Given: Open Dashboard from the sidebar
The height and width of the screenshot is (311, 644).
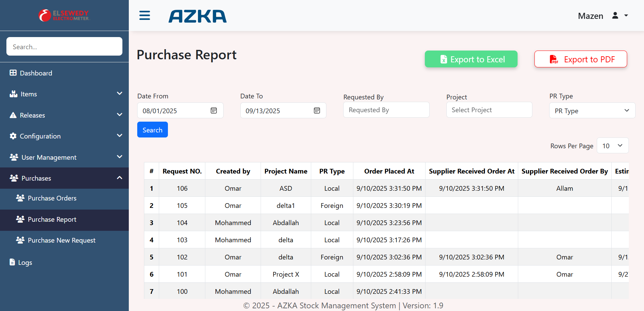Looking at the screenshot, I should [36, 73].
